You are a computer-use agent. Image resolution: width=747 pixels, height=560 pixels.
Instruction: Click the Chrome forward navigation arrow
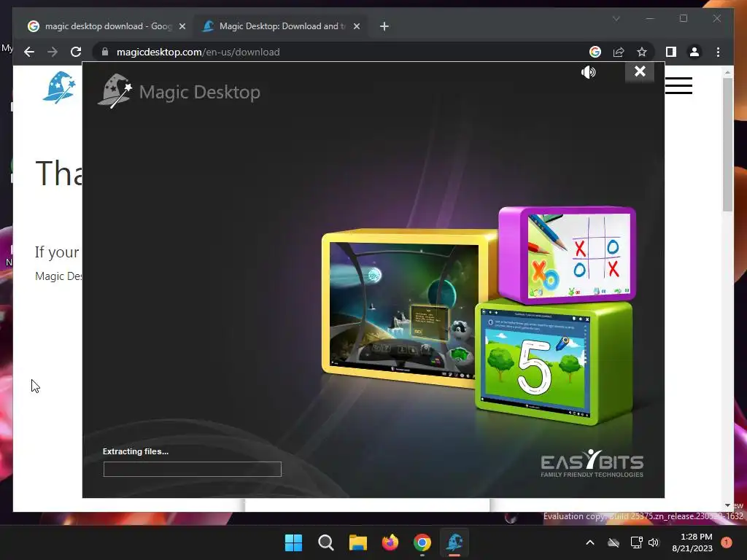[x=53, y=52]
